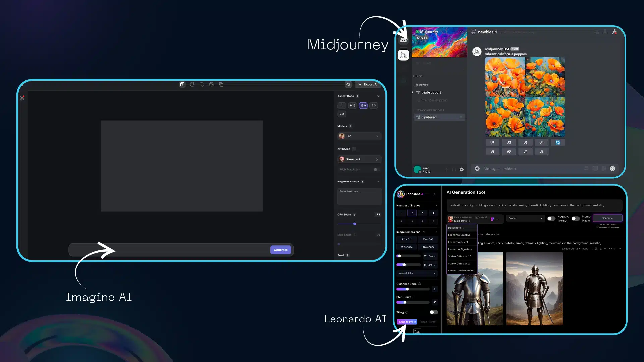Click the Export All button

(368, 84)
